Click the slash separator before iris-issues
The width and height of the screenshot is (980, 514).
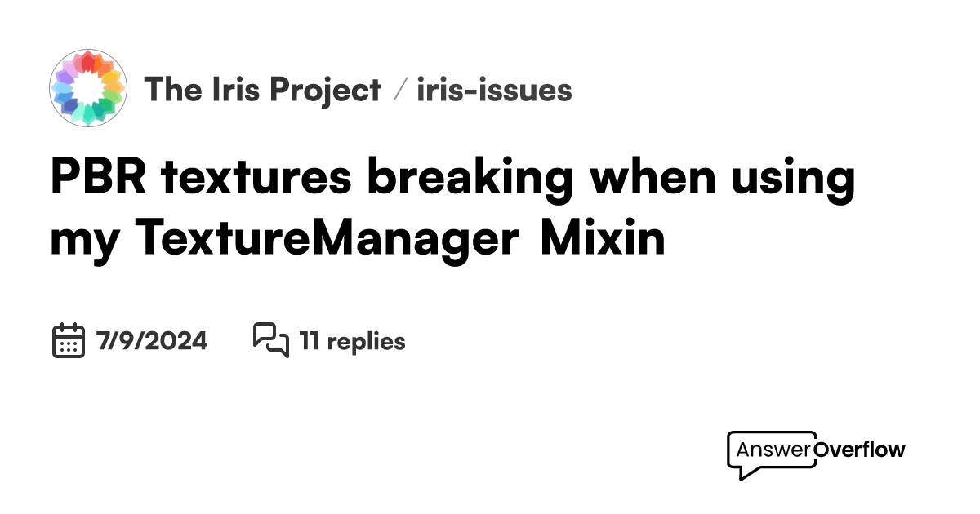pyautogui.click(x=399, y=90)
